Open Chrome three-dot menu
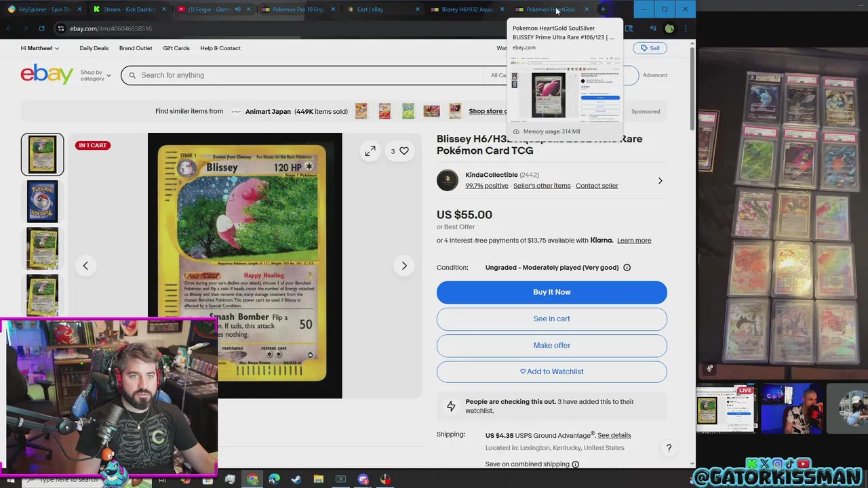868x488 pixels. pyautogui.click(x=686, y=28)
